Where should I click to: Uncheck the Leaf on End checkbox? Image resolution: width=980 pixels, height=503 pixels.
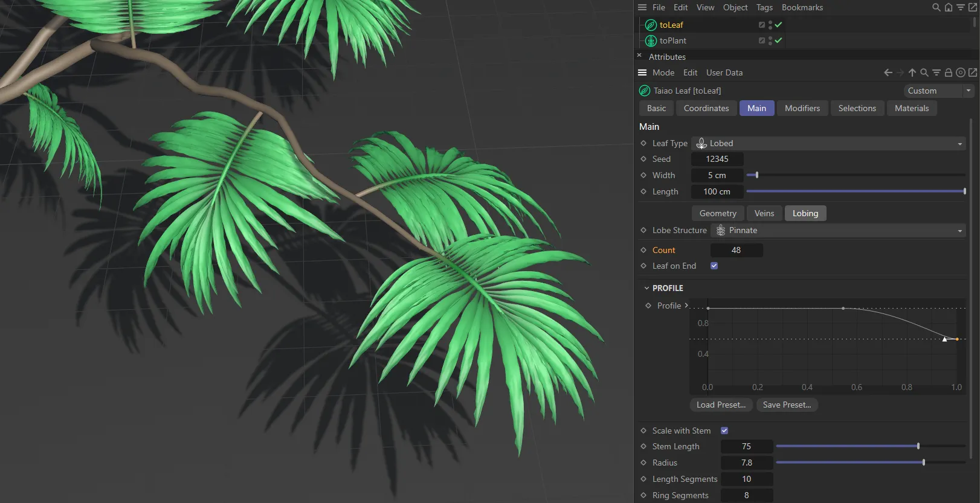[714, 266]
